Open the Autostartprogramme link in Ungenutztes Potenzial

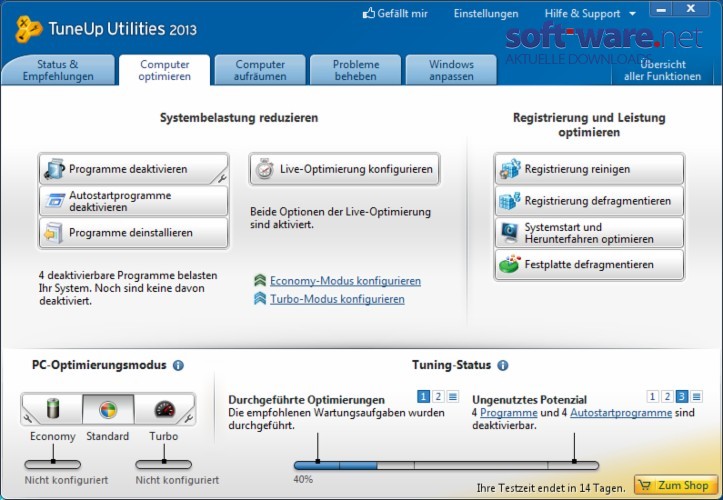point(621,412)
